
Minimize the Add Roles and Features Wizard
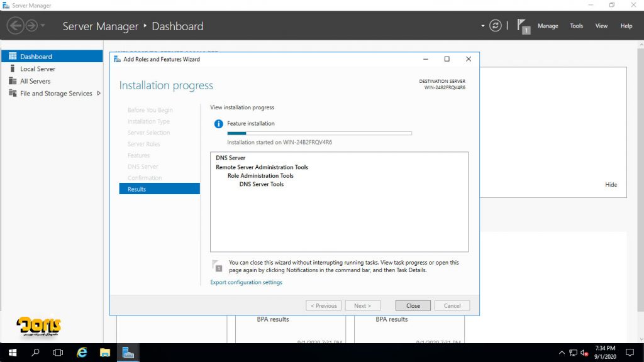click(x=426, y=59)
